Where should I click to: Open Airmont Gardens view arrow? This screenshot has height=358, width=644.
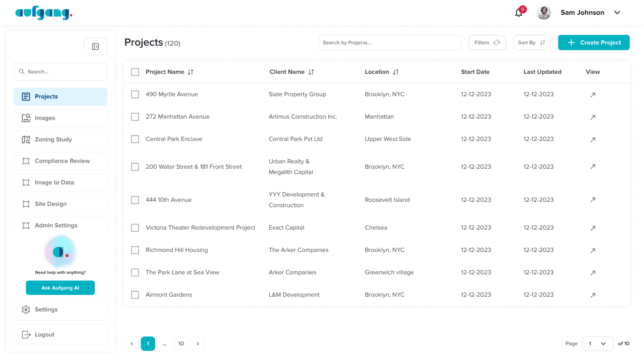[593, 295]
